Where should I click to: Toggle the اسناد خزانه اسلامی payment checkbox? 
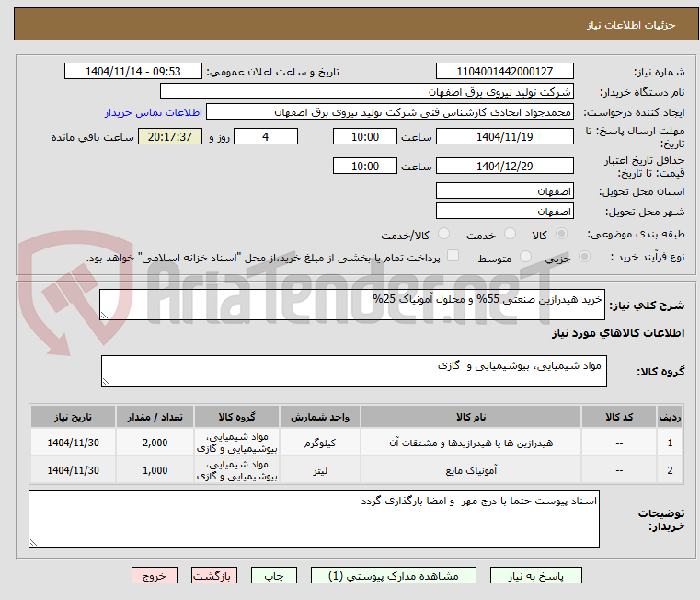(453, 256)
